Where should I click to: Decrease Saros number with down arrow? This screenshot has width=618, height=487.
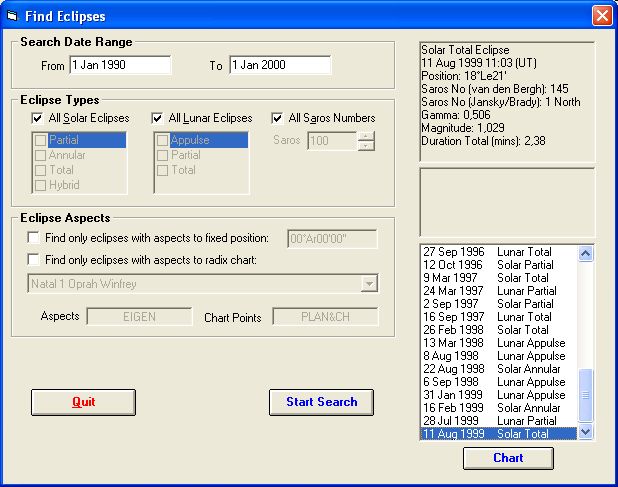click(366, 146)
